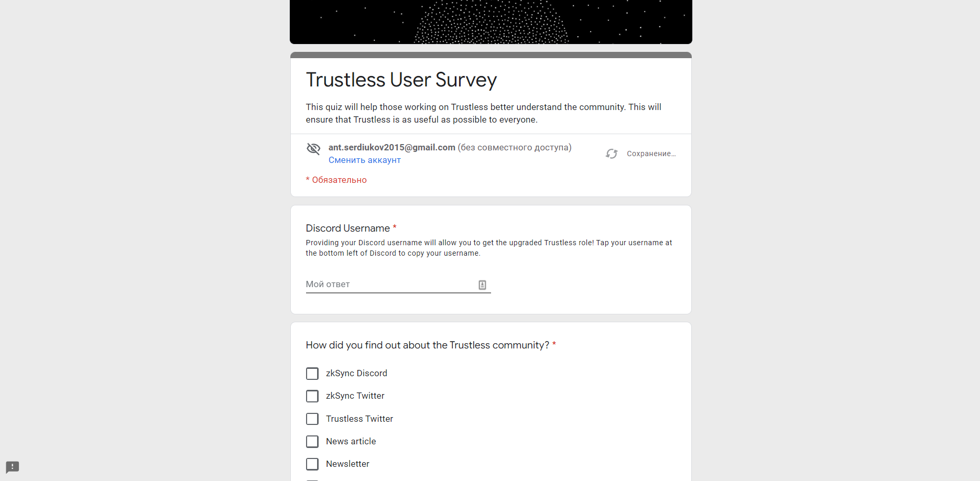This screenshot has width=980, height=481.
Task: Click the starry header banner image
Action: click(x=491, y=22)
